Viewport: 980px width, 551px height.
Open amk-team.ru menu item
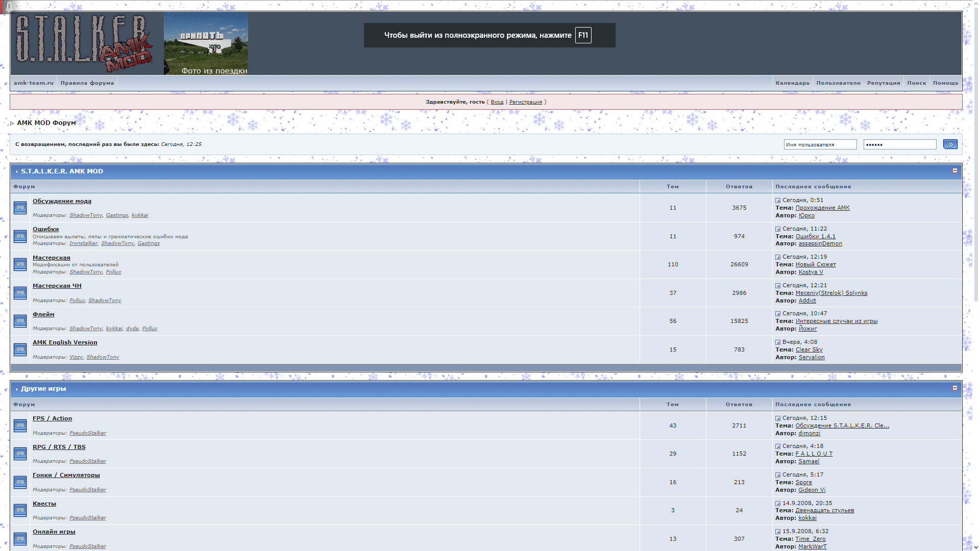click(34, 83)
